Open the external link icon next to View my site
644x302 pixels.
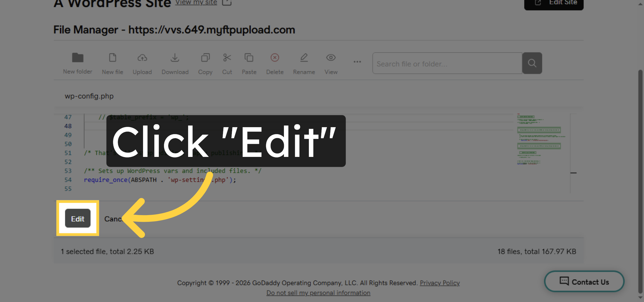pos(227,2)
